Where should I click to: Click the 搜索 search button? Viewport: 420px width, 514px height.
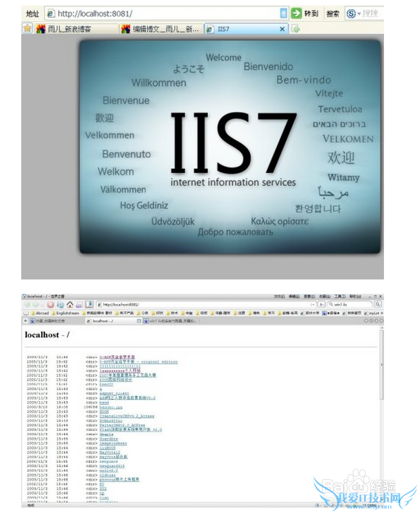[333, 14]
